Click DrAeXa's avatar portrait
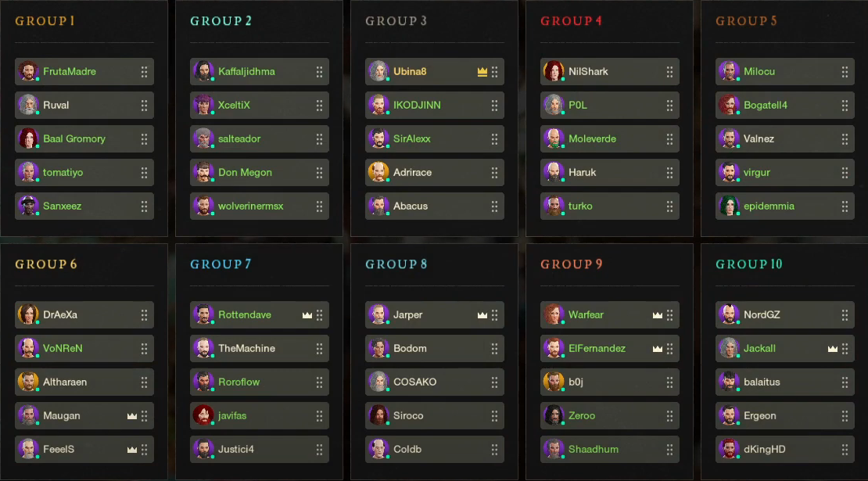Viewport: 868px width, 481px height. pos(28,315)
